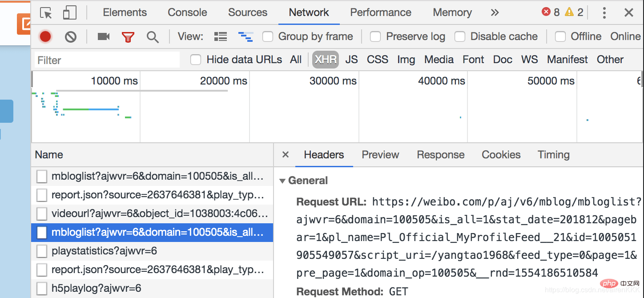Viewport: 644px width, 298px height.
Task: Show more DevTools tabs chevron
Action: coord(495,12)
